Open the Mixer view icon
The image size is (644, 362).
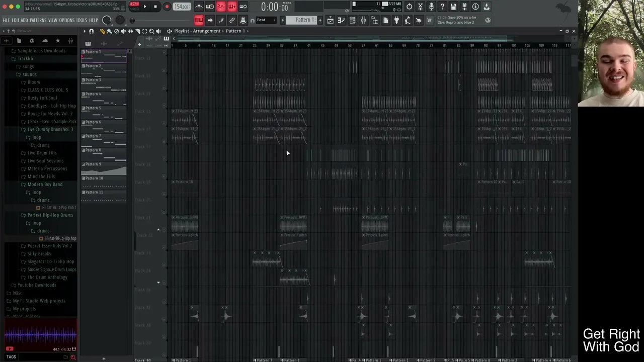pos(363,20)
